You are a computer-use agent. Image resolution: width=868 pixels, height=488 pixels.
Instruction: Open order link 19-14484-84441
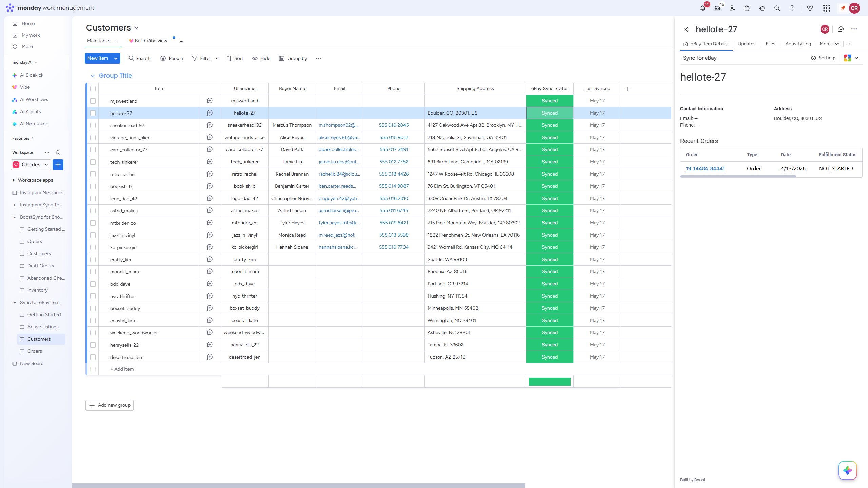click(x=705, y=168)
